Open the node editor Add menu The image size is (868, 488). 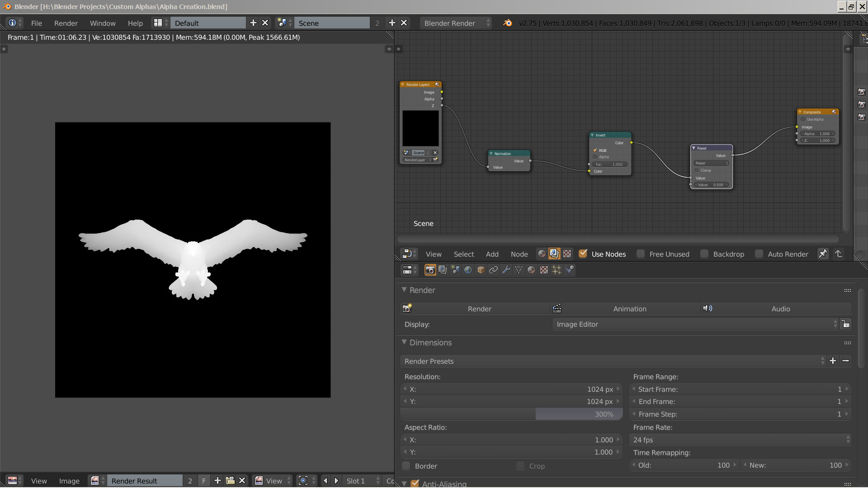[492, 254]
